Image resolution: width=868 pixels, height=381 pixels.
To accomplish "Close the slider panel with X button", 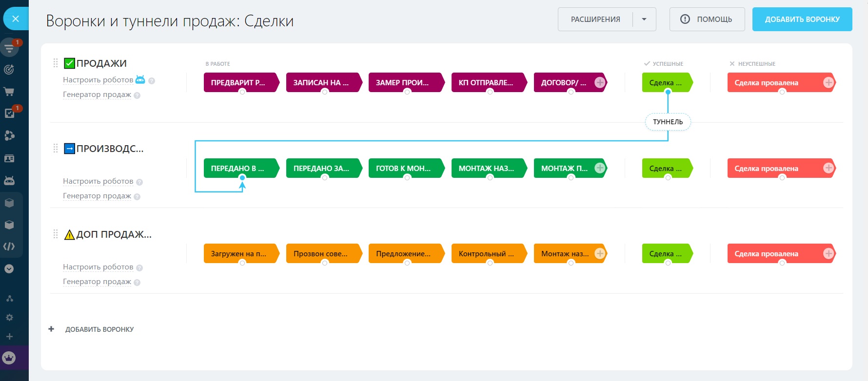I will coord(16,19).
